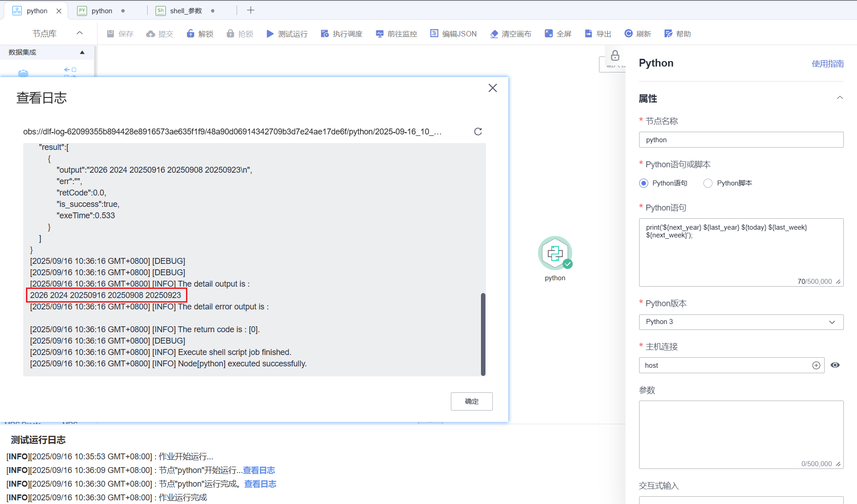Click the Edit JSON (编辑JSON) icon
The width and height of the screenshot is (857, 504).
(x=434, y=34)
